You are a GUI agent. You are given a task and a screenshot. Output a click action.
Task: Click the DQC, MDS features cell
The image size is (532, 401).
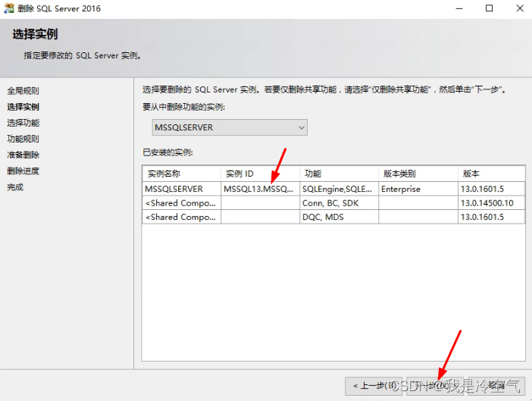pos(340,217)
